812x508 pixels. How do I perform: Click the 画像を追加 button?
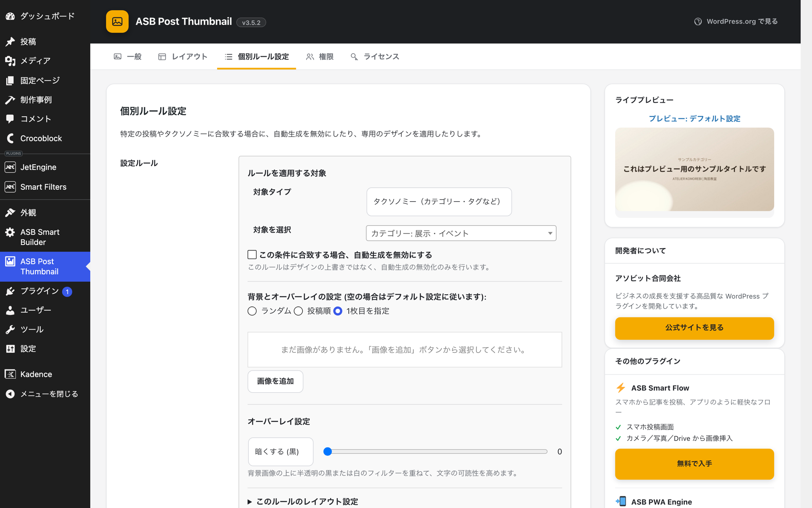pos(275,381)
